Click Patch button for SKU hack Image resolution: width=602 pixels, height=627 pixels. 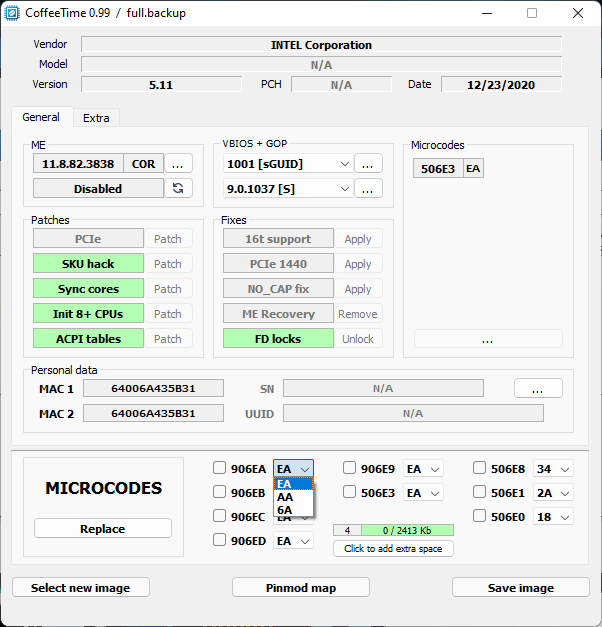[168, 264]
